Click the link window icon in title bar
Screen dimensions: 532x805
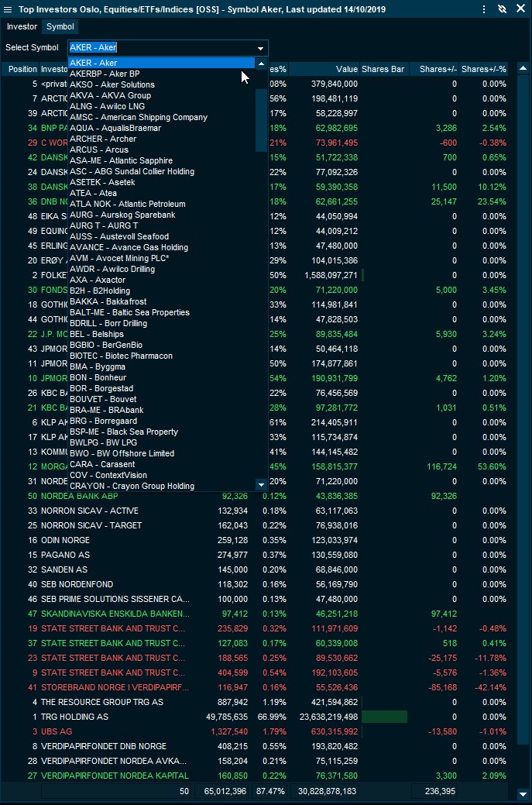click(x=502, y=9)
